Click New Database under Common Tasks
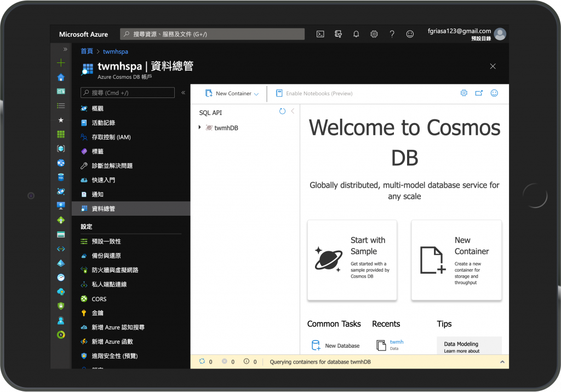 pos(335,345)
